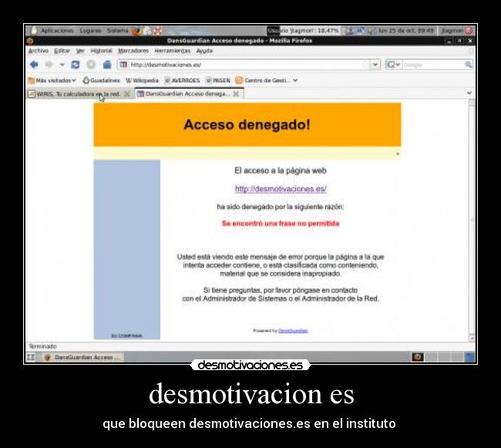Screen dimensions: 501x448
Task: Click the search magnifier icon
Action: point(468,65)
